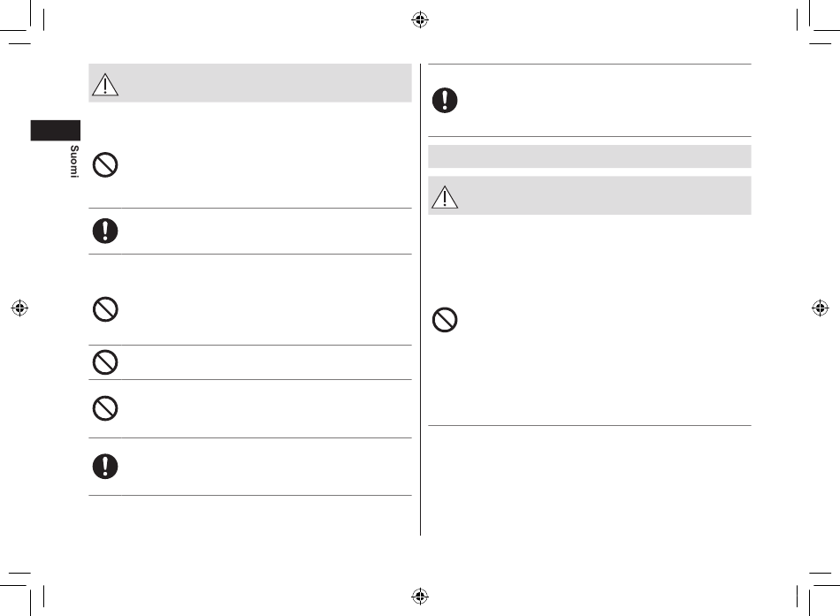
Task: Click the exclamation icon ending the left column
Action: [x=105, y=466]
